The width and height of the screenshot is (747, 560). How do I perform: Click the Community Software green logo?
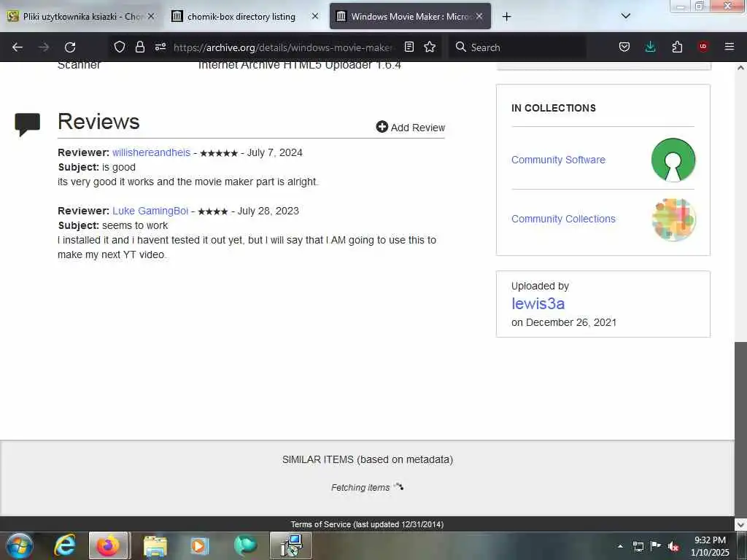coord(673,160)
